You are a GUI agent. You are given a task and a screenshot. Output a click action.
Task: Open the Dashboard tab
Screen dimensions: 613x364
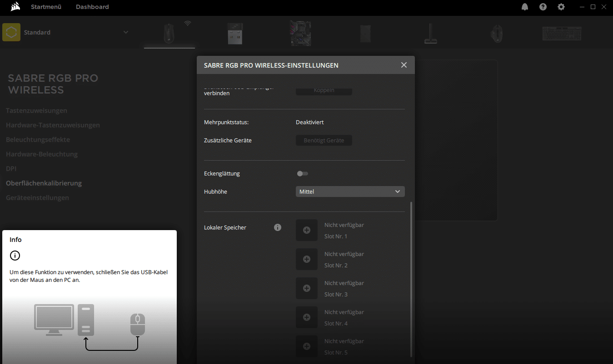click(x=92, y=7)
